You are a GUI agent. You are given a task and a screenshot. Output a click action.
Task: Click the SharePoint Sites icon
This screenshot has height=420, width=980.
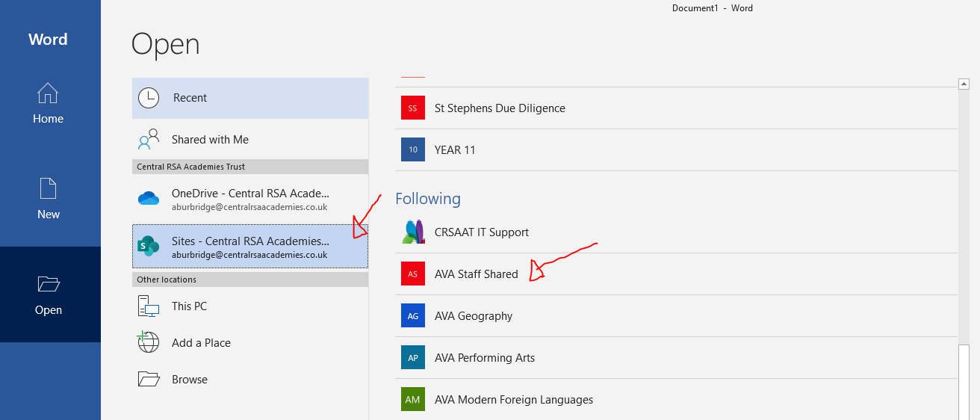coord(149,246)
